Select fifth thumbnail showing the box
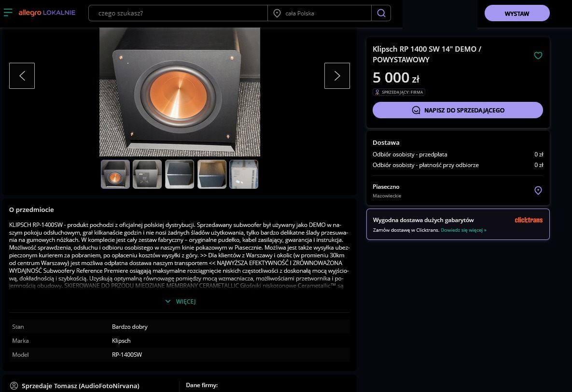Image resolution: width=572 pixels, height=392 pixels. (x=244, y=174)
